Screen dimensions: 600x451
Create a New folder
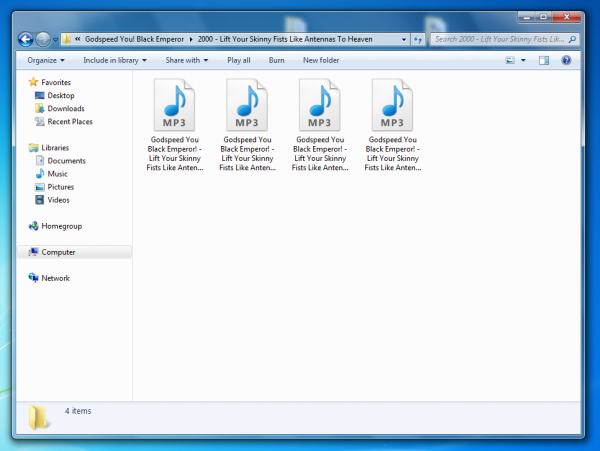click(321, 60)
